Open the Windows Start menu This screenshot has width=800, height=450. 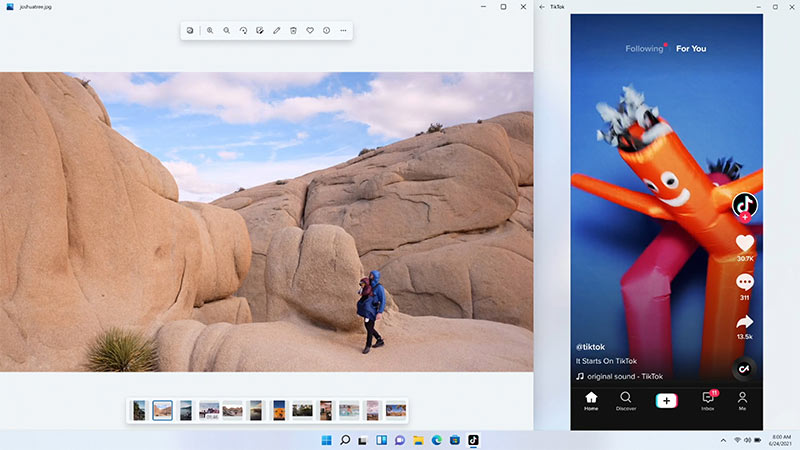coord(327,440)
